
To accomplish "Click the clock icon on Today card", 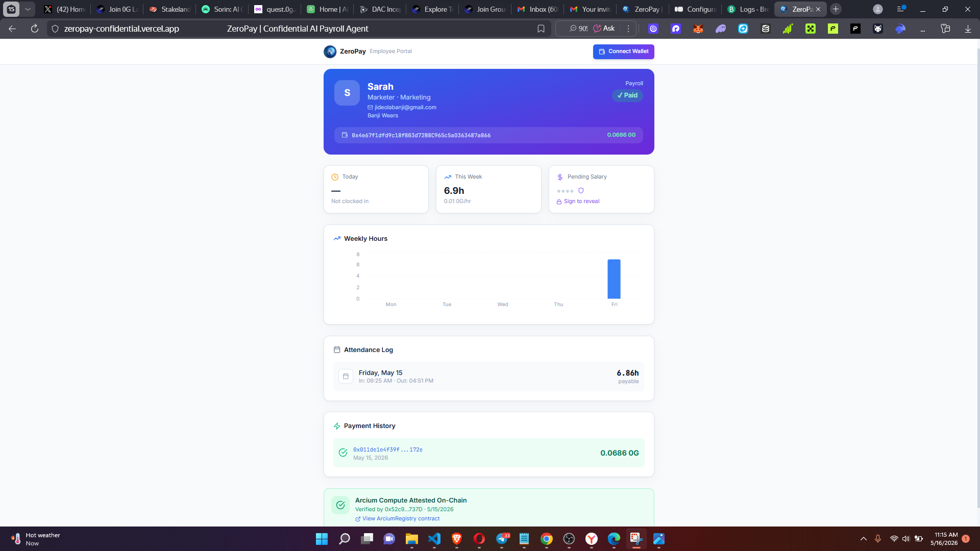I will point(335,177).
